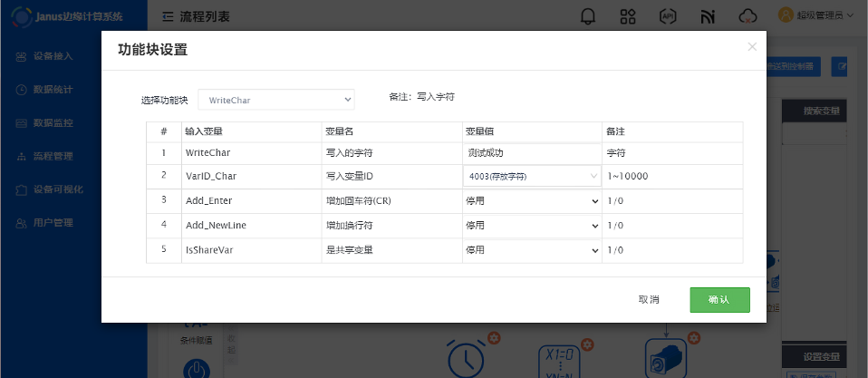The width and height of the screenshot is (868, 378).
Task: Click the motor flow block icon
Action: (666, 359)
